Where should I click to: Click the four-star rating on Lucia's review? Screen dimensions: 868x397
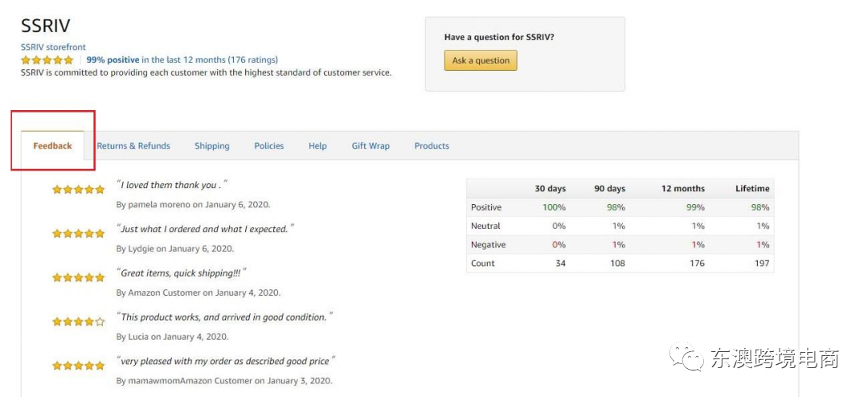[78, 322]
